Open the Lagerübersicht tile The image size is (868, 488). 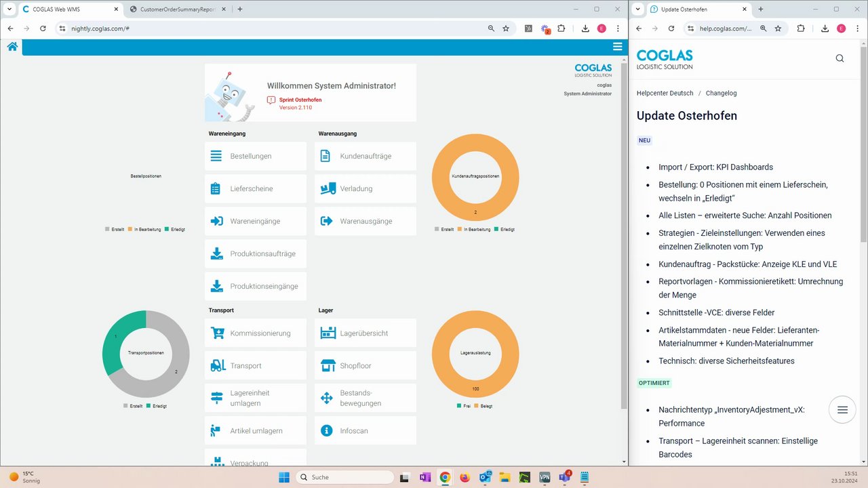pos(366,333)
